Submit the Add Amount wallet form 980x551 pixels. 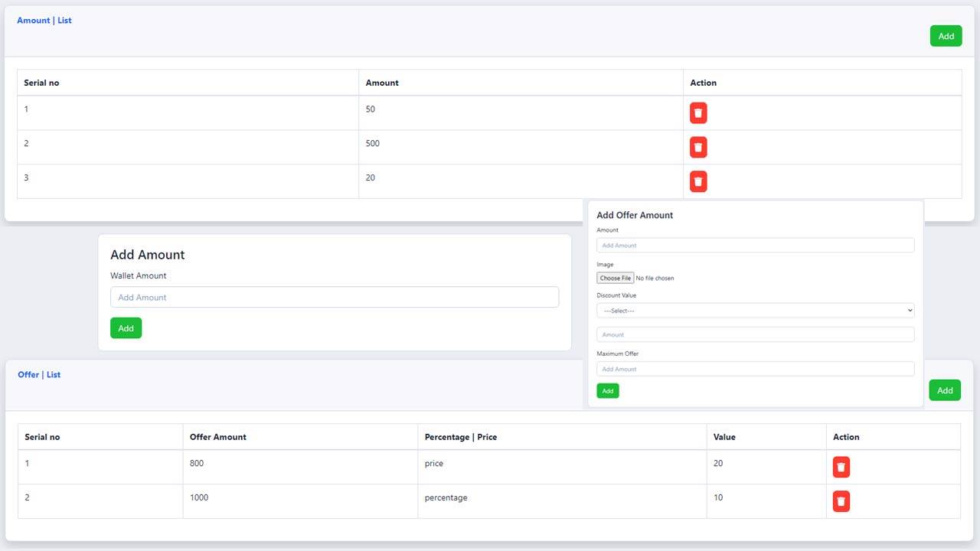[126, 328]
